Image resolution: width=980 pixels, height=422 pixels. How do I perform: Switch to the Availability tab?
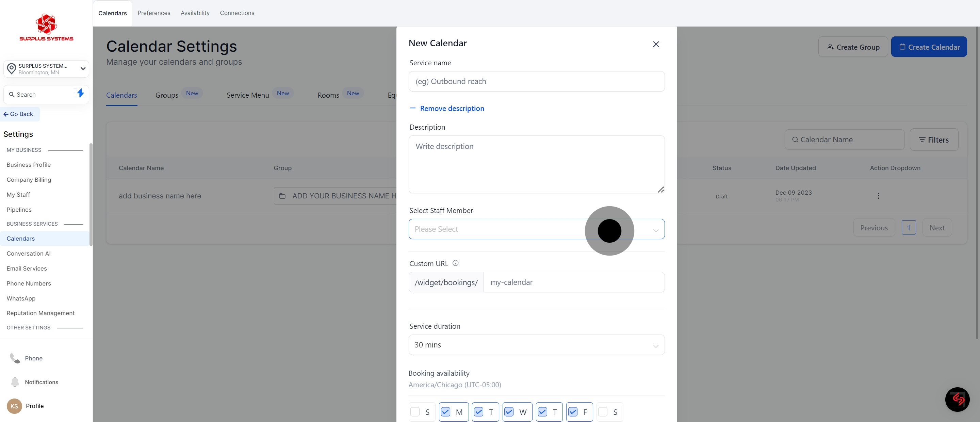tap(195, 13)
